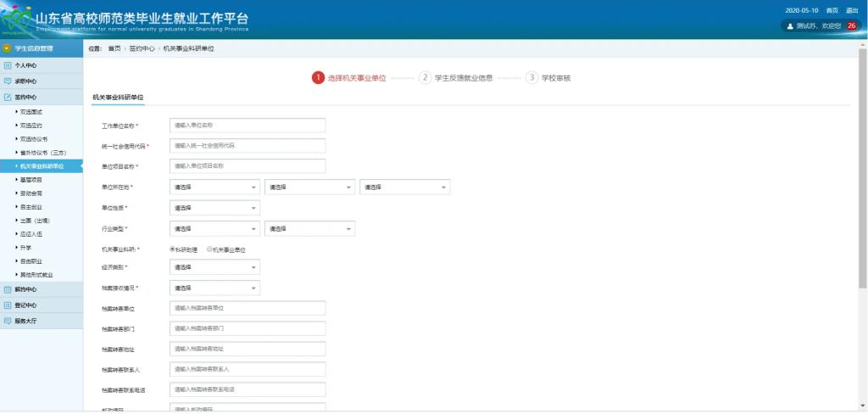
Task: Open the second 单位所在地 city dropdown
Action: tap(310, 187)
